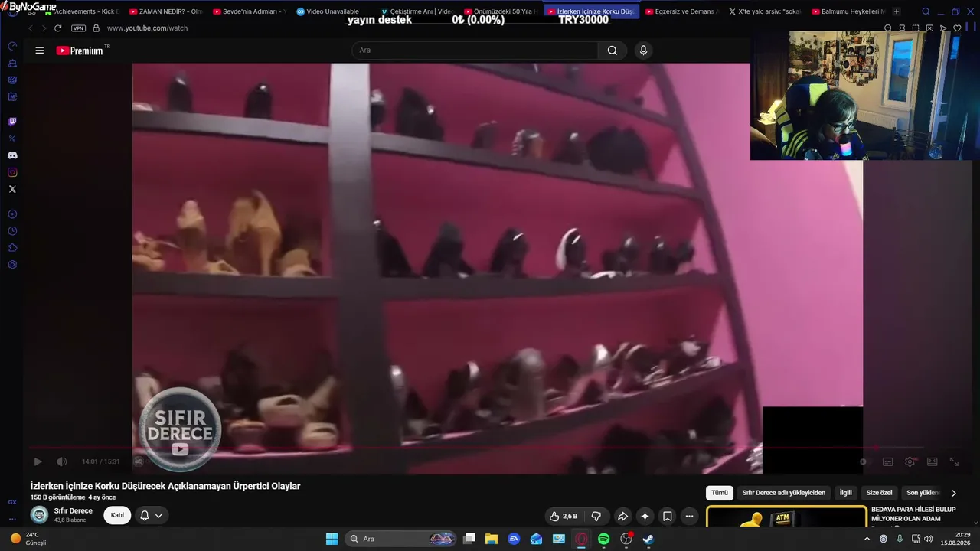Open weather widget showing 24°C Güneşli
Image resolution: width=980 pixels, height=551 pixels.
tap(28, 539)
